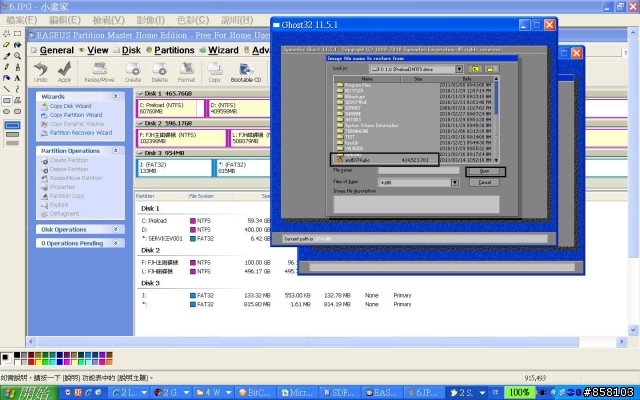This screenshot has width=640, height=400.
Task: Choose the solid-fill-only shape style option
Action: point(12,143)
